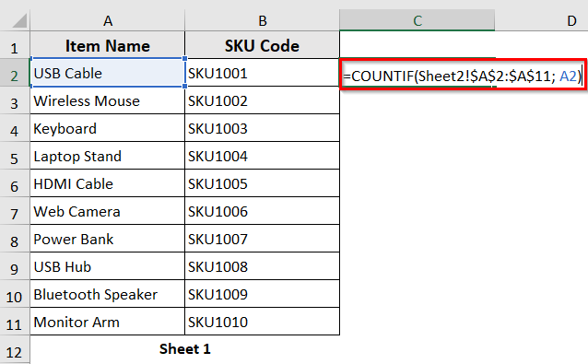Select row 9 header
This screenshot has width=588, height=364.
14,266
